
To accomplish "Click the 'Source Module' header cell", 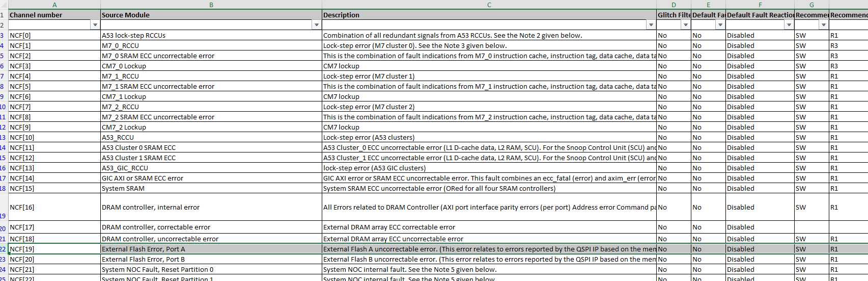I will 211,15.
